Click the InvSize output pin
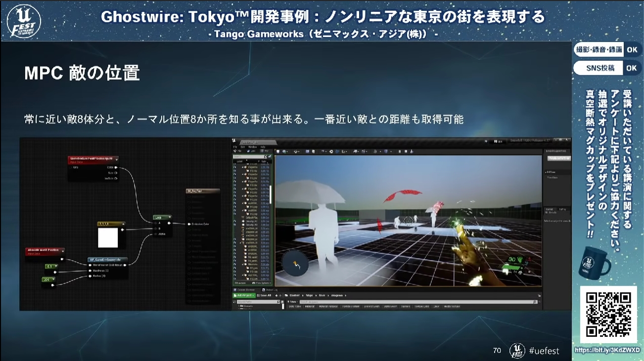 coord(116,179)
